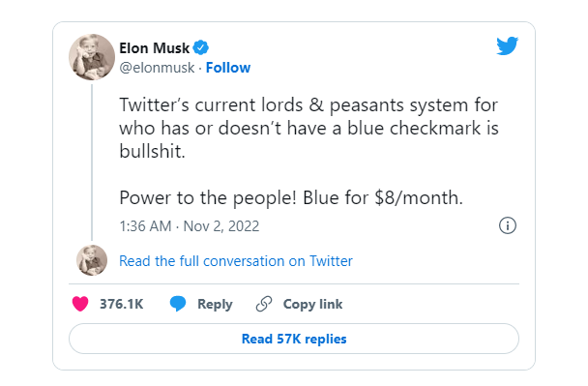Click the chain link icon
Viewport: 588px width, 386px height.
pyautogui.click(x=264, y=304)
